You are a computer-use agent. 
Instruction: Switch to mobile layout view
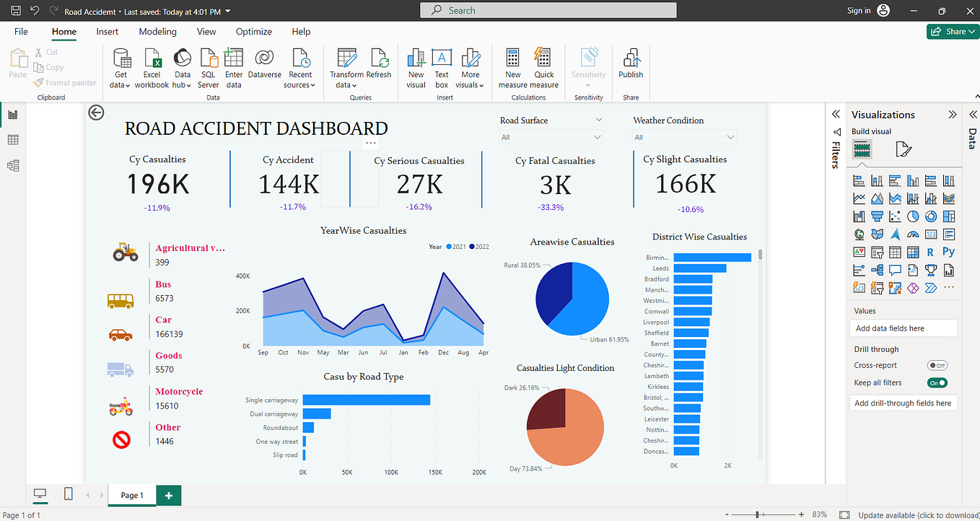[x=67, y=494]
